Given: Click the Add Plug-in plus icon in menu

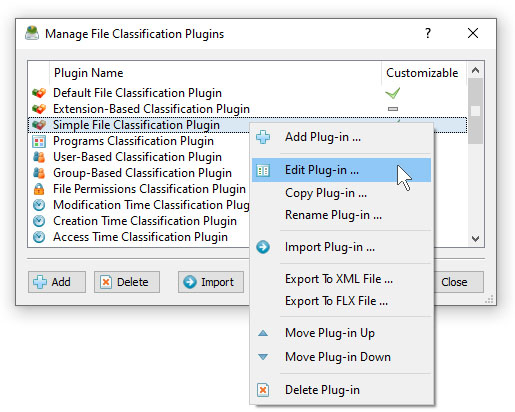Looking at the screenshot, I should click(263, 137).
